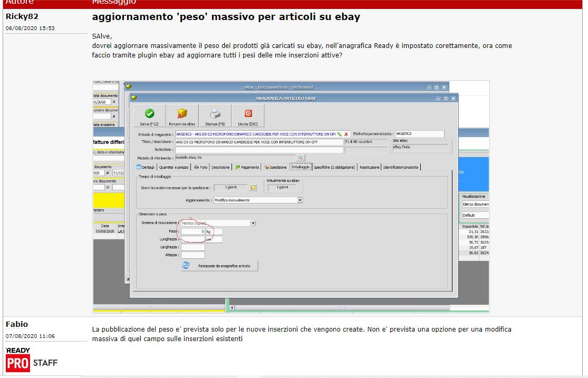Open the Dettagli tab
The width and height of the screenshot is (588, 378).
(x=146, y=167)
